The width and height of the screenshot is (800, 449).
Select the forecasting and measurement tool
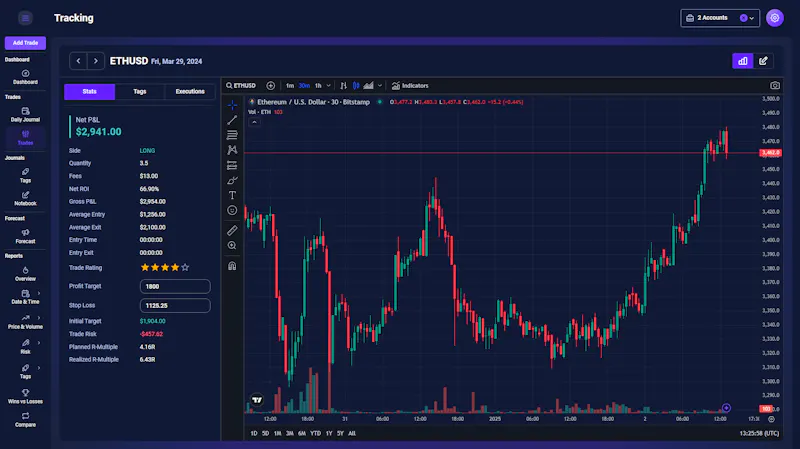232,165
